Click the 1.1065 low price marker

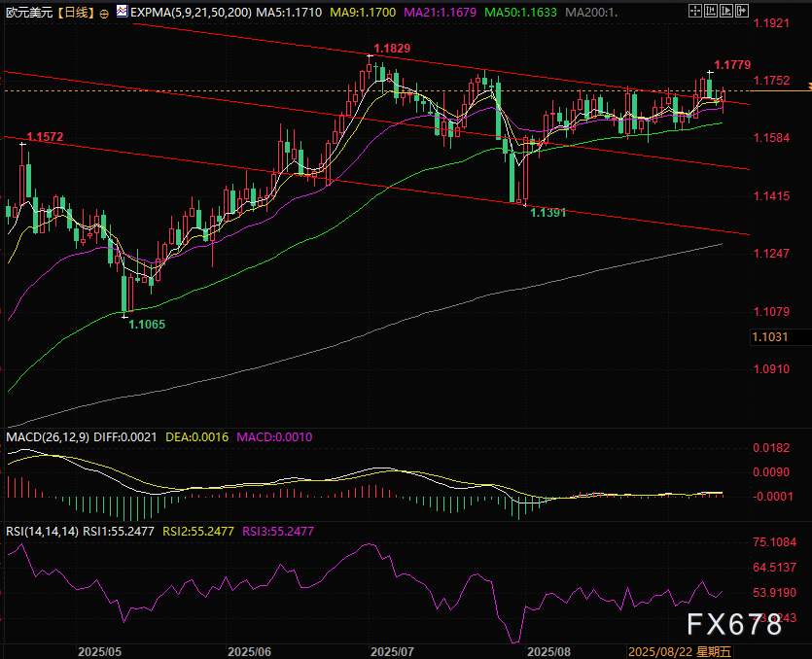pos(147,325)
